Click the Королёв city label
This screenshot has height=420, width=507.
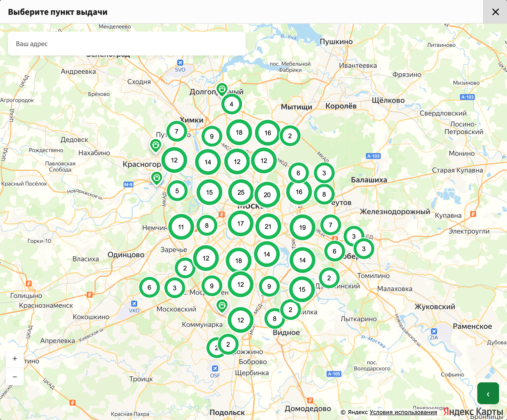(341, 106)
